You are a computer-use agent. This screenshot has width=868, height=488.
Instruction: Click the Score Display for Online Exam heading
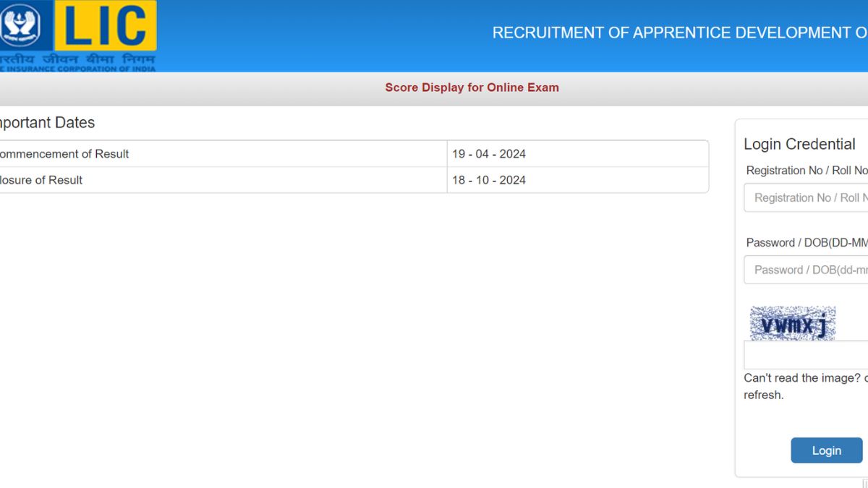pyautogui.click(x=472, y=87)
